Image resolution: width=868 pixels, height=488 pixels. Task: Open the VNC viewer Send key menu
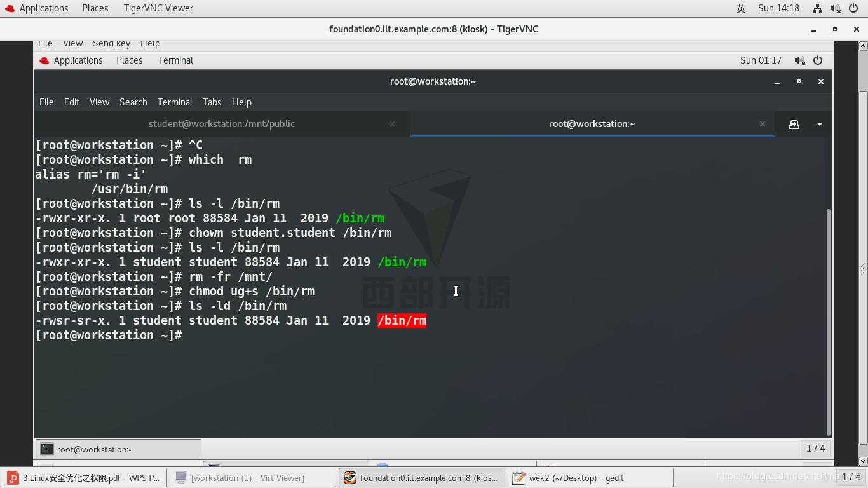point(111,44)
